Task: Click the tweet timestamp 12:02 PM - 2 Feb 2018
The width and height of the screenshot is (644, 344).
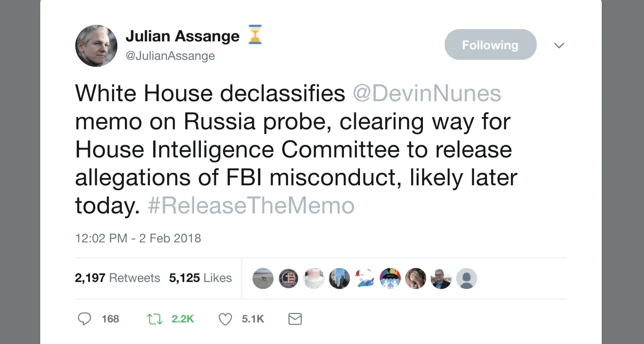Action: [138, 238]
